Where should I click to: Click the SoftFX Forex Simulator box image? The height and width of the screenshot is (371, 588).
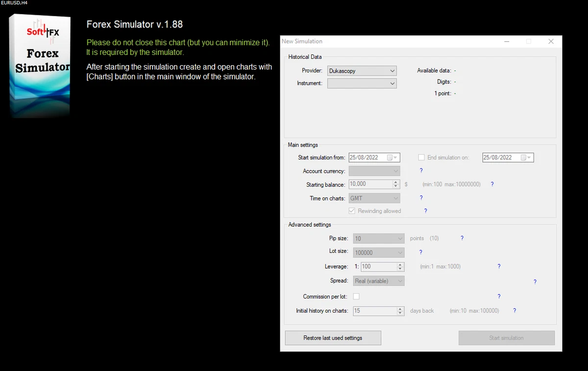pyautogui.click(x=40, y=66)
